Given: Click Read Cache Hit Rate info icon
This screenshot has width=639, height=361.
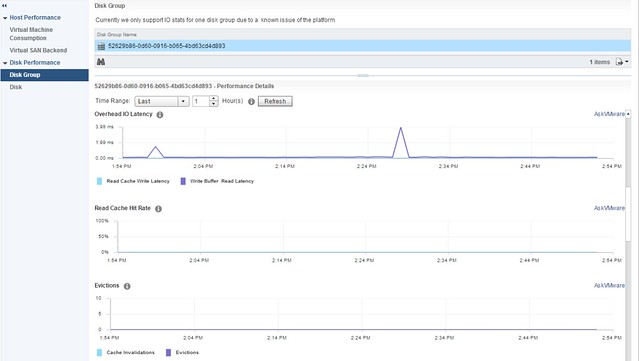Looking at the screenshot, I should 158,209.
